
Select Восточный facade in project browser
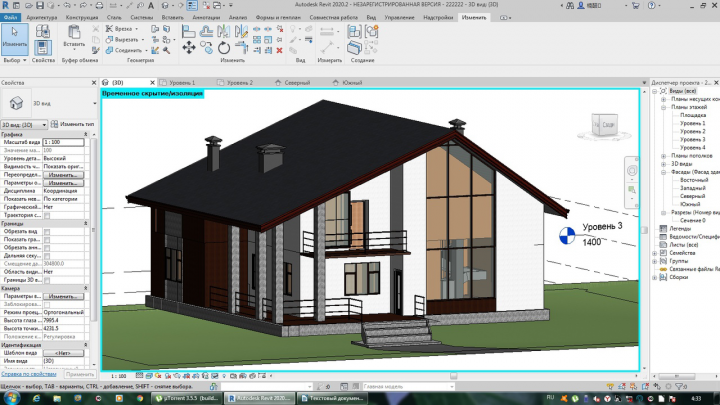click(694, 180)
